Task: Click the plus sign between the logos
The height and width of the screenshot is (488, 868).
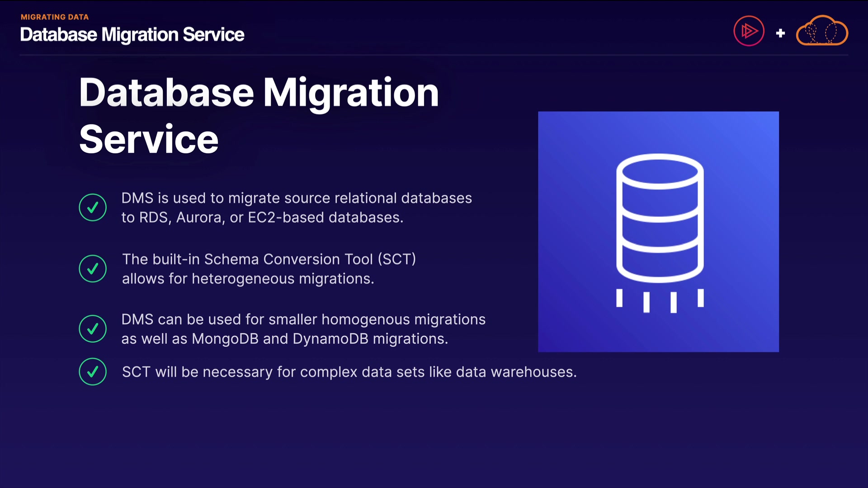Action: [x=780, y=33]
